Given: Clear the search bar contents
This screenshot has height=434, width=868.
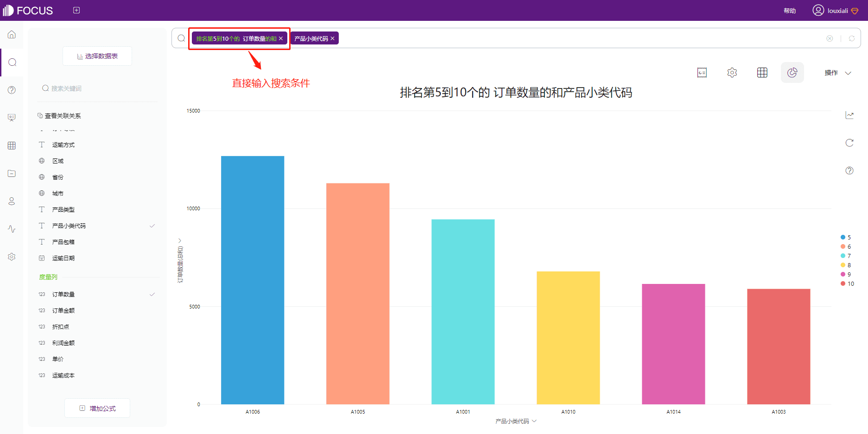Looking at the screenshot, I should click(x=830, y=38).
